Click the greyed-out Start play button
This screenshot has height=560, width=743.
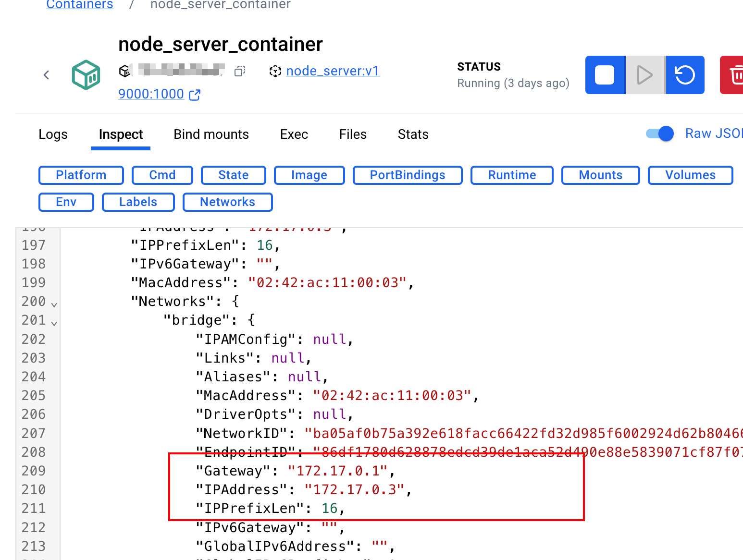pos(645,75)
